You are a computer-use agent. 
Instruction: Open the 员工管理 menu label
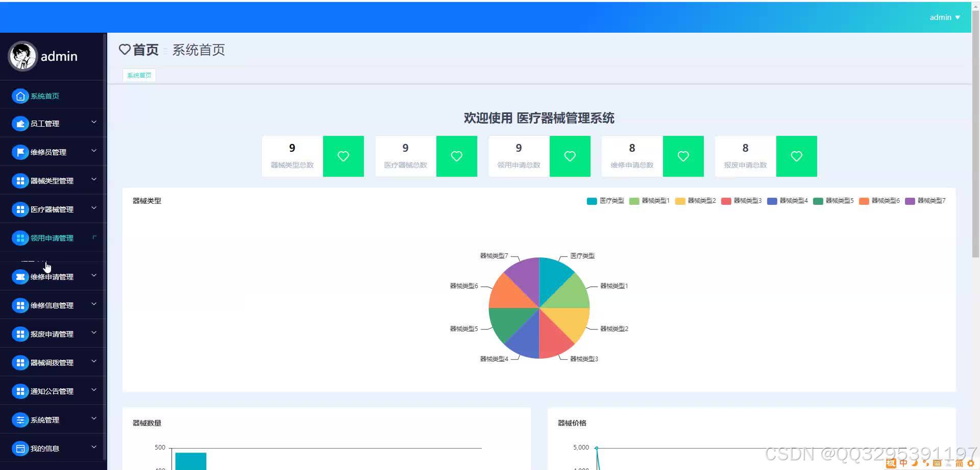(45, 124)
